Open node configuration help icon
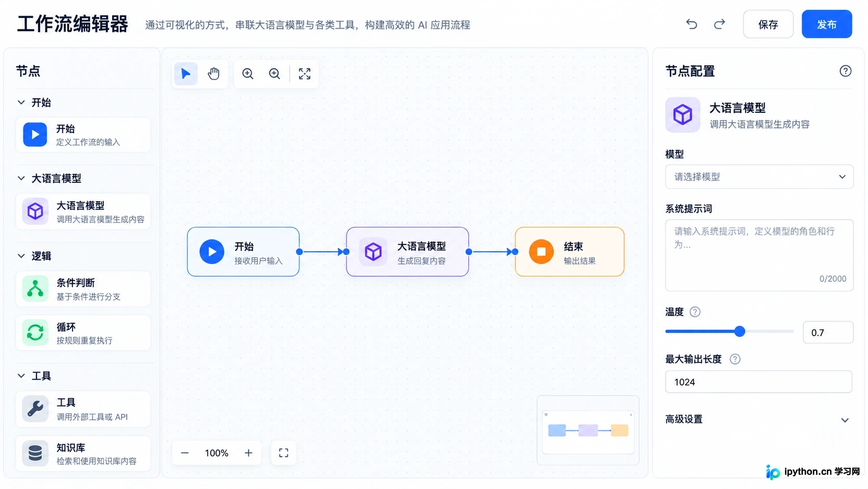This screenshot has height=489, width=868. (845, 71)
